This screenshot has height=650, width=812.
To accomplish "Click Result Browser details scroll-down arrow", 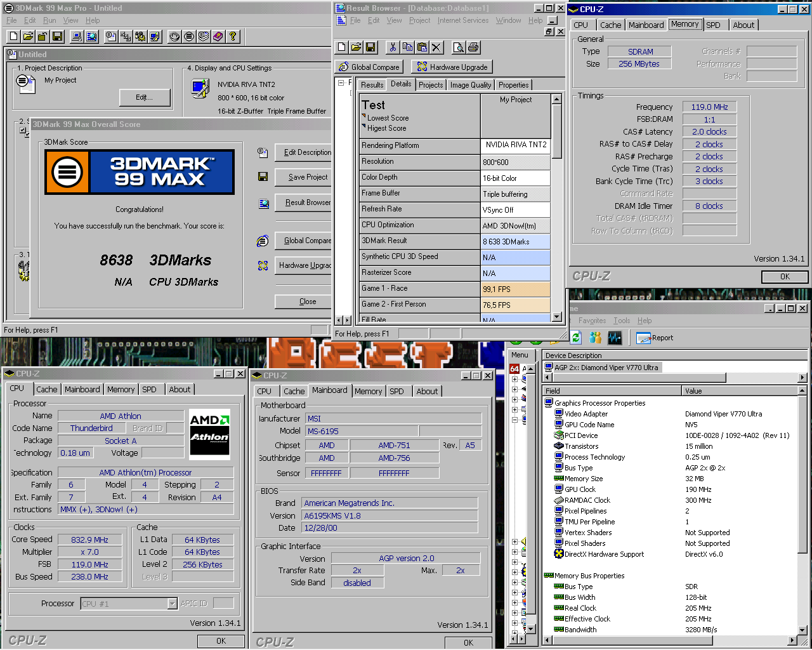I will (557, 317).
